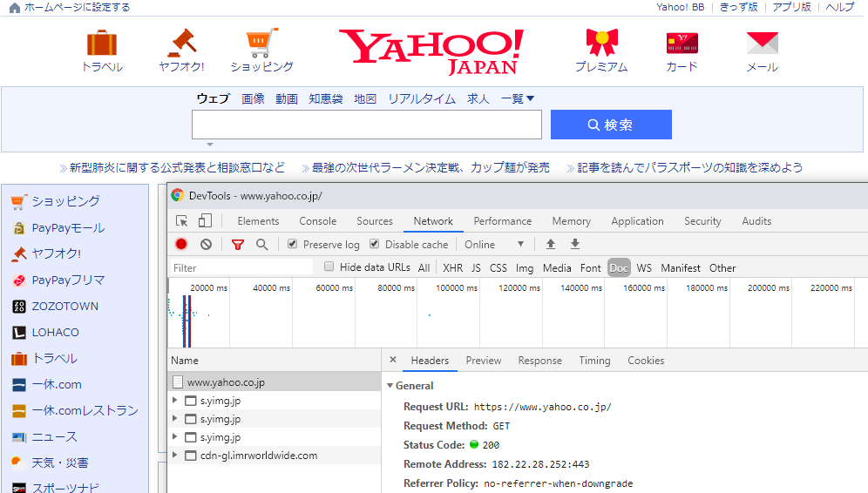Click the Filter text input field
The height and width of the screenshot is (493, 868).
pos(241,268)
